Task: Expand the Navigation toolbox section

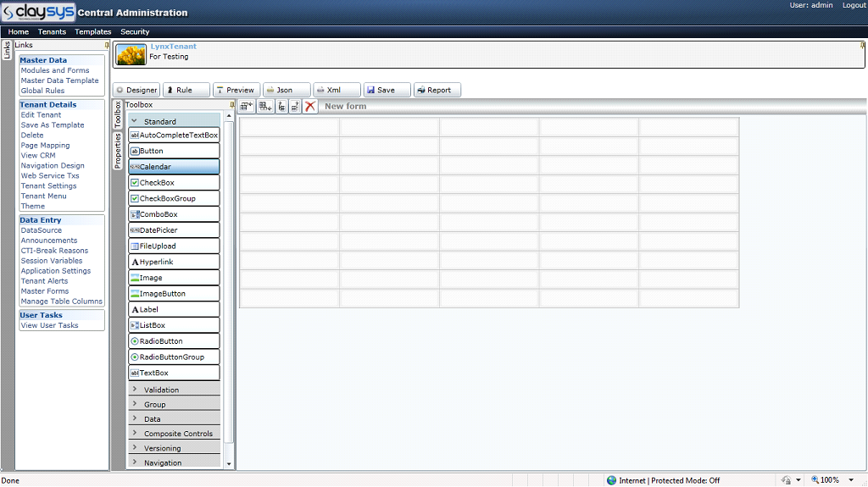Action: 174,462
